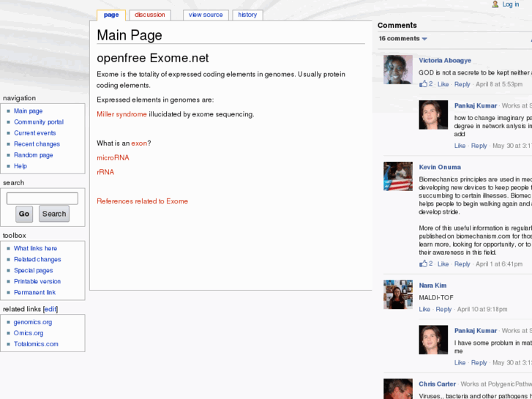This screenshot has height=399, width=532.
Task: Expand the 16 comments sort dropdown
Action: [402, 39]
